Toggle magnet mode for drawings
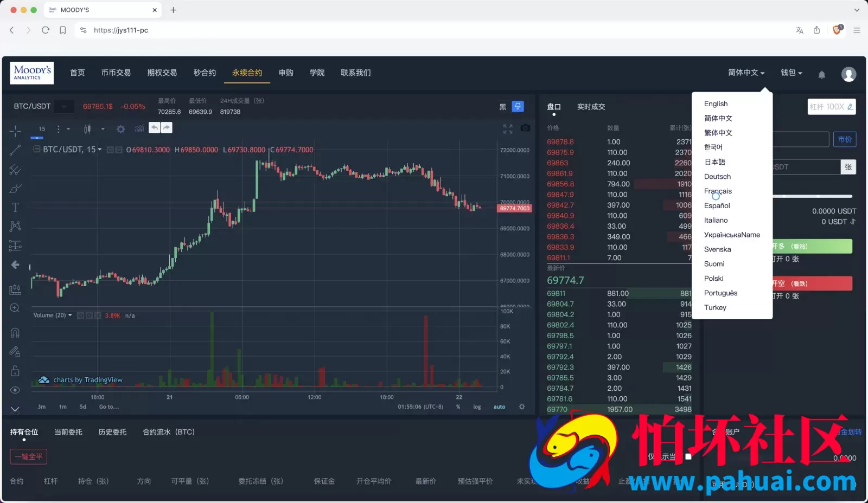Screen dimensions: 868x503 pos(15,333)
